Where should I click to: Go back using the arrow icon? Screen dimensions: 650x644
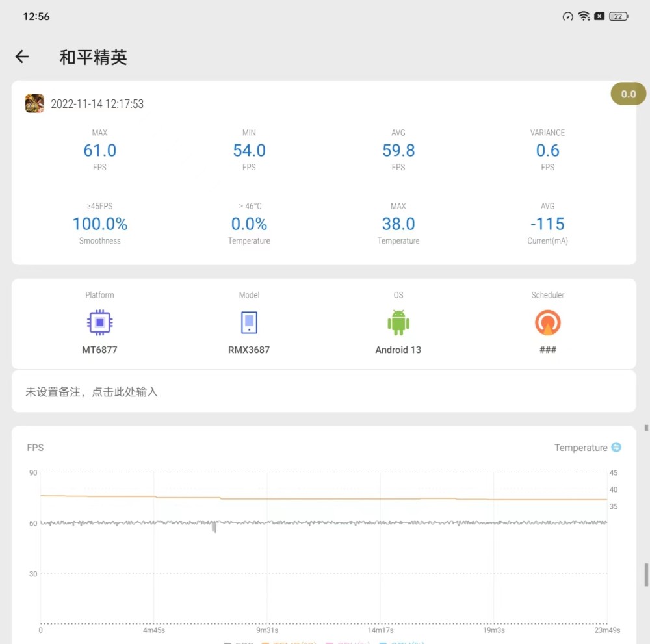click(x=22, y=57)
